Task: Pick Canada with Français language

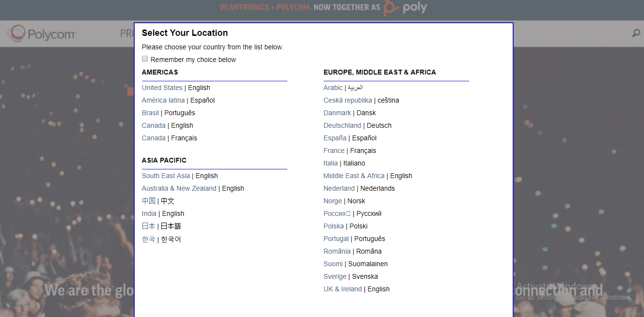Action: click(x=154, y=138)
